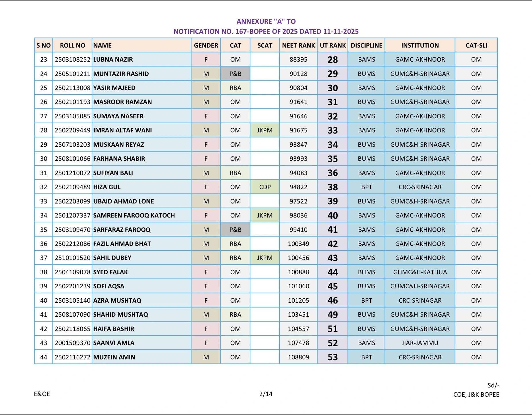Select NEET rank 108809

point(298,357)
